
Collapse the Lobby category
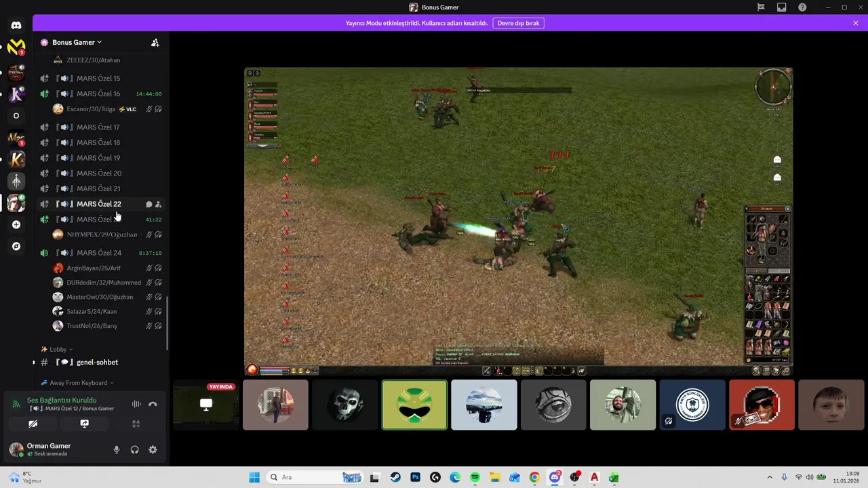click(57, 349)
